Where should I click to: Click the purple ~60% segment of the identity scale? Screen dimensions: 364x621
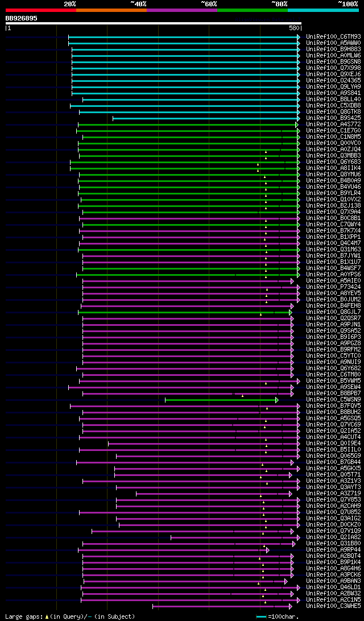click(182, 10)
